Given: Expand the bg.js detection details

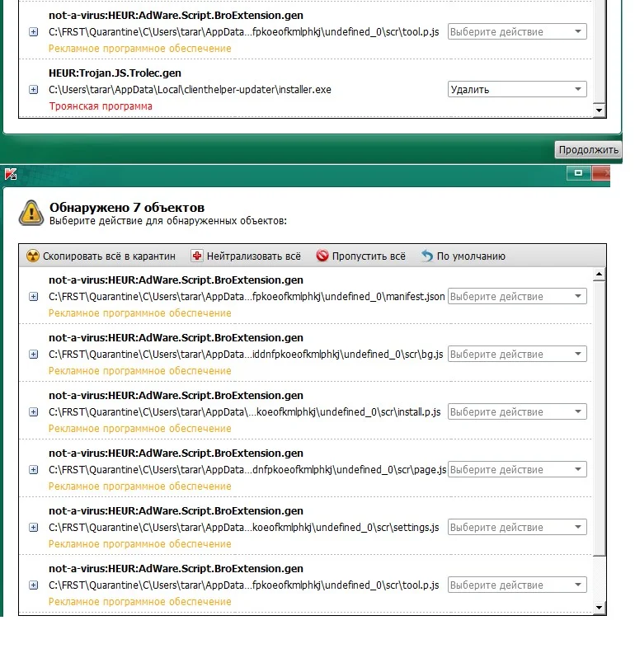Looking at the screenshot, I should tap(33, 355).
